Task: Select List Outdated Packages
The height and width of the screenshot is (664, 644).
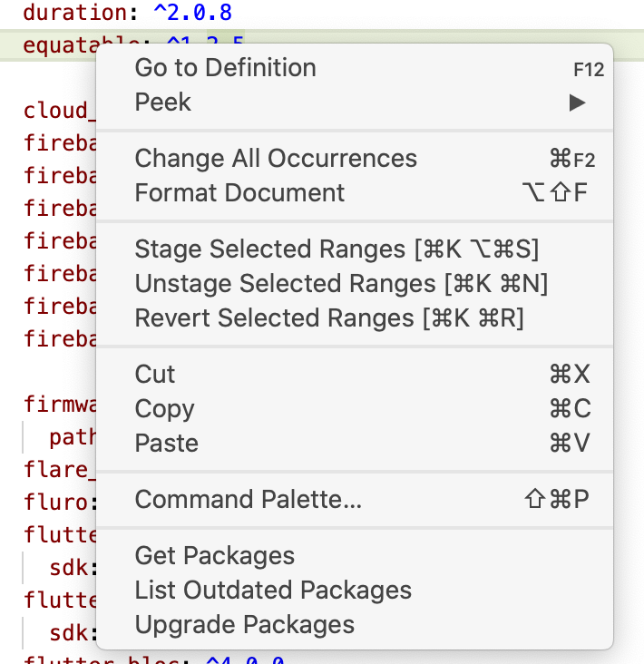Action: (273, 591)
